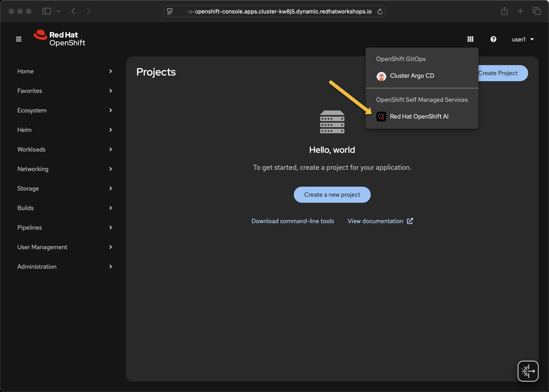Image resolution: width=549 pixels, height=392 pixels.
Task: Open the user1 account dropdown
Action: pyautogui.click(x=523, y=39)
